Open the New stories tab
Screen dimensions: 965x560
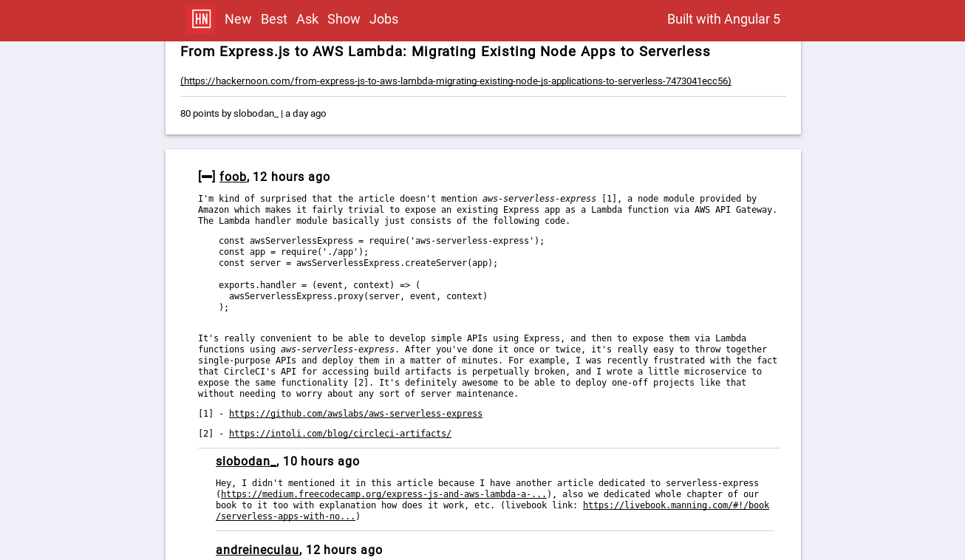click(x=238, y=19)
